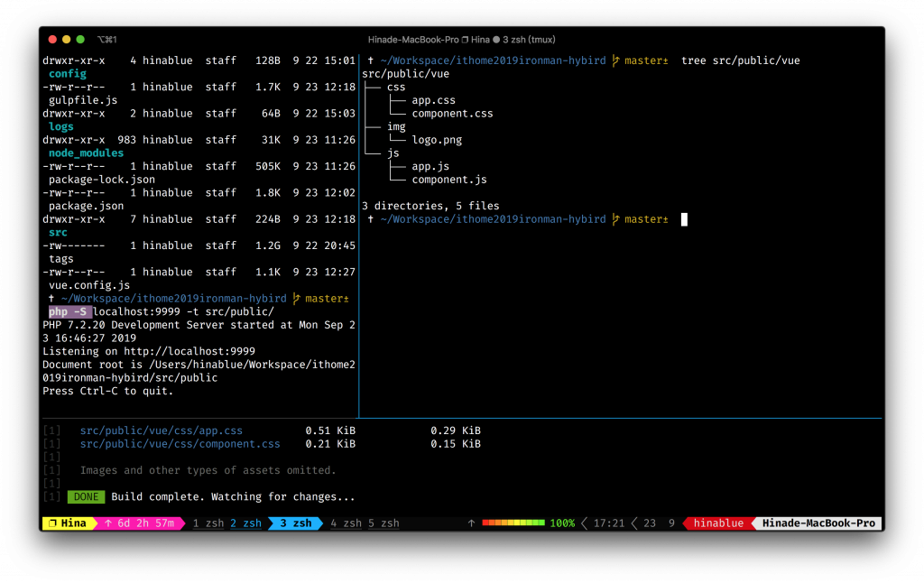
Task: Click the src directory name in listing
Action: [x=58, y=233]
